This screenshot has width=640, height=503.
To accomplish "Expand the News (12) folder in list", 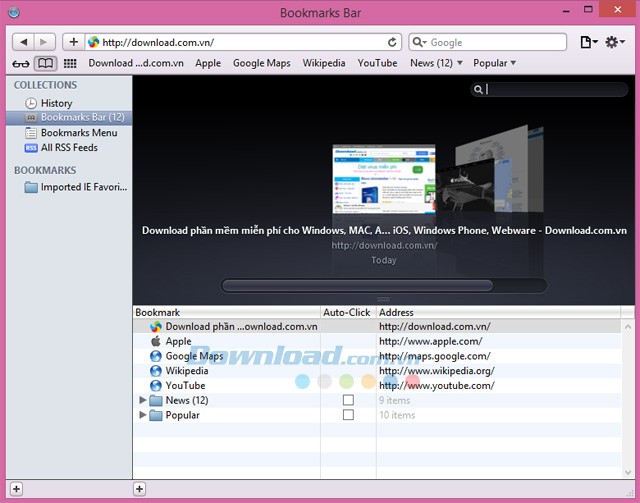I will (x=142, y=400).
